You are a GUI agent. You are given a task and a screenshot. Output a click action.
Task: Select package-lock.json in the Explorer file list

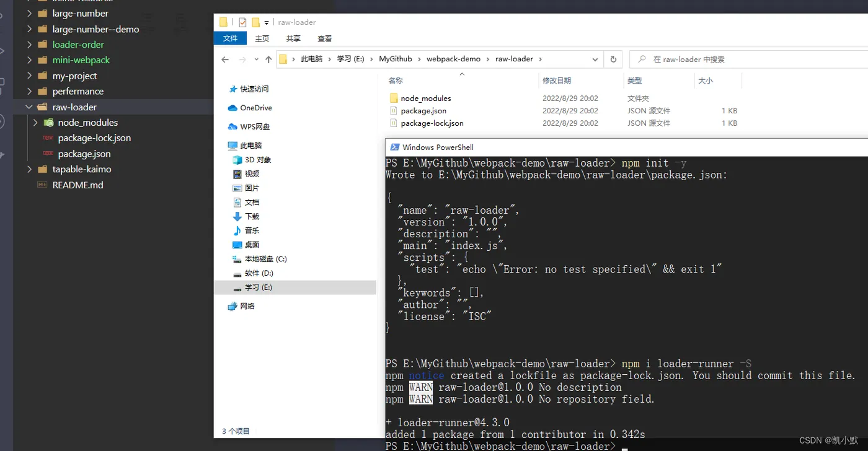tap(432, 123)
